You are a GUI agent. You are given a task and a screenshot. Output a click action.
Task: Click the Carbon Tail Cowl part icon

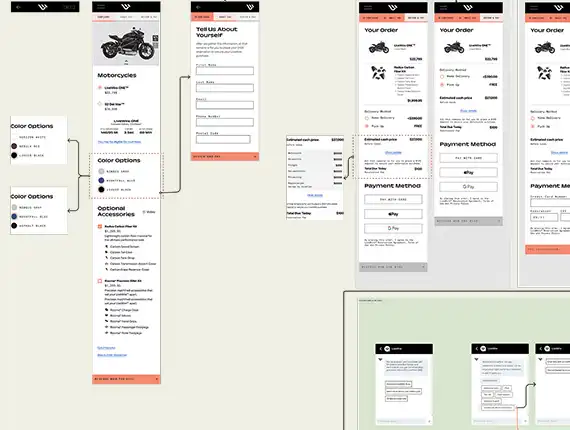tap(107, 252)
